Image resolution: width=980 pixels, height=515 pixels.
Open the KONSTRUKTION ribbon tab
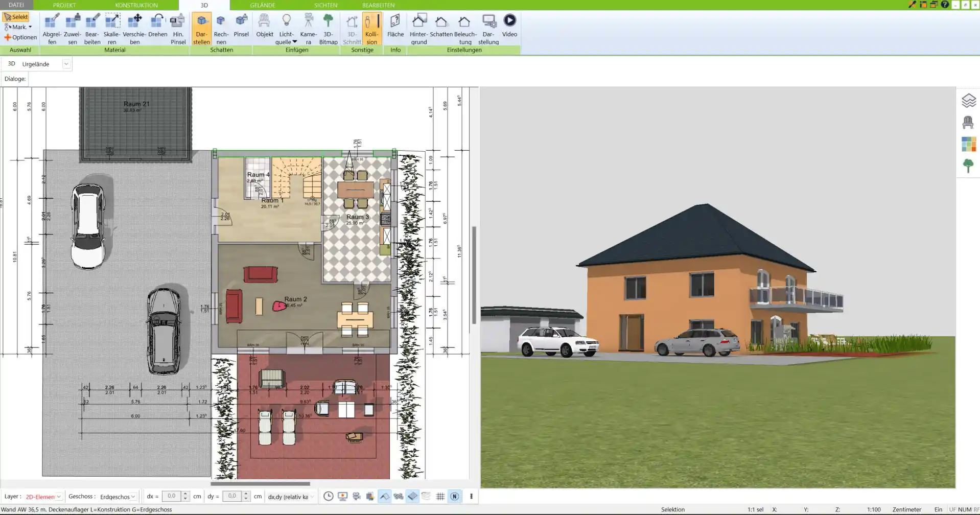point(136,5)
